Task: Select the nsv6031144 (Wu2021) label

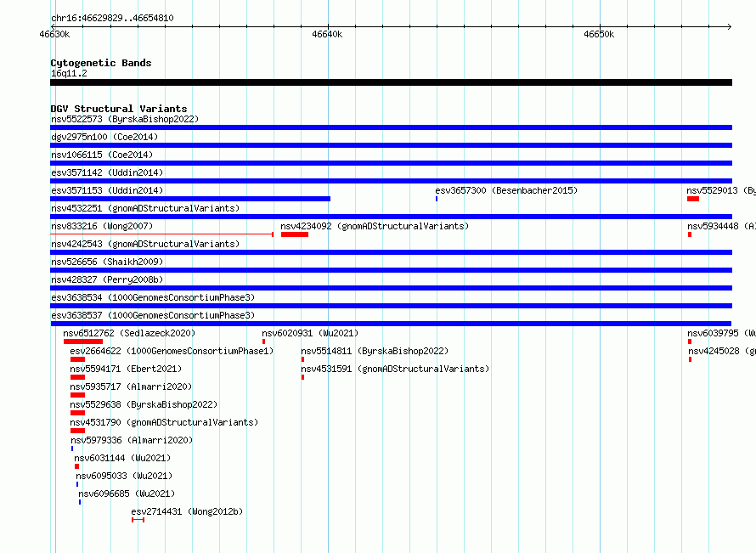Action: click(x=122, y=458)
